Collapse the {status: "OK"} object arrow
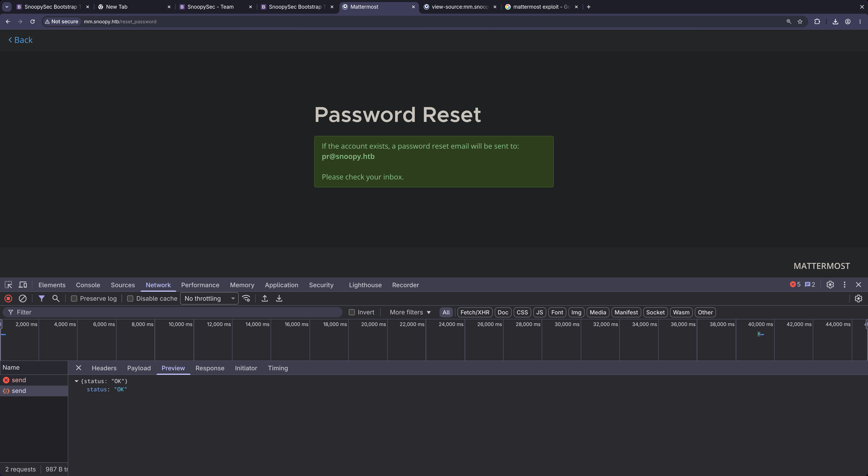This screenshot has height=476, width=868. coord(76,381)
